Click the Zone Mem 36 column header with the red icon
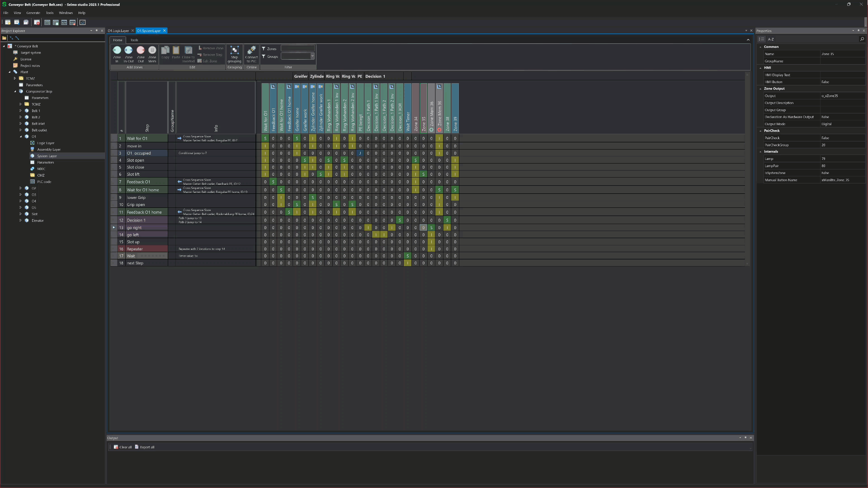 click(x=439, y=108)
